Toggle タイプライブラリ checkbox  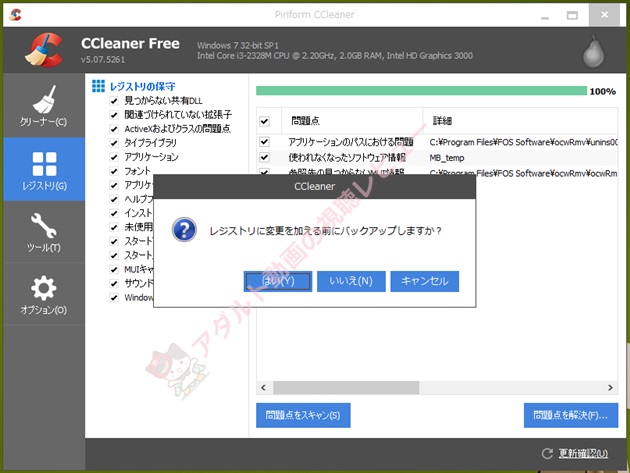point(114,143)
